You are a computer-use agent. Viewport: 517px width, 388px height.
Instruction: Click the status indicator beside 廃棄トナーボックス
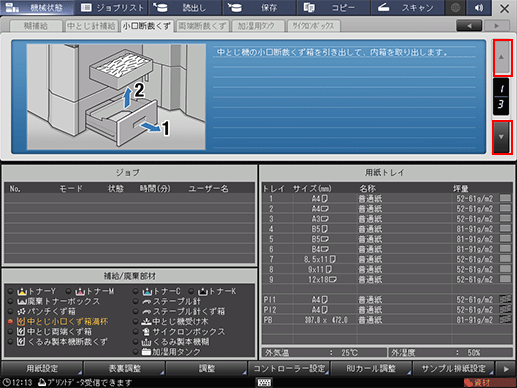10,302
